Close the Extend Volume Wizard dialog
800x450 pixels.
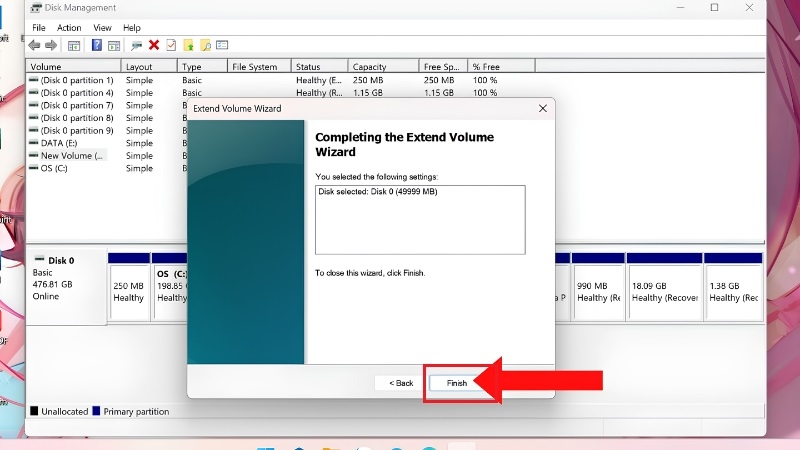[x=543, y=108]
